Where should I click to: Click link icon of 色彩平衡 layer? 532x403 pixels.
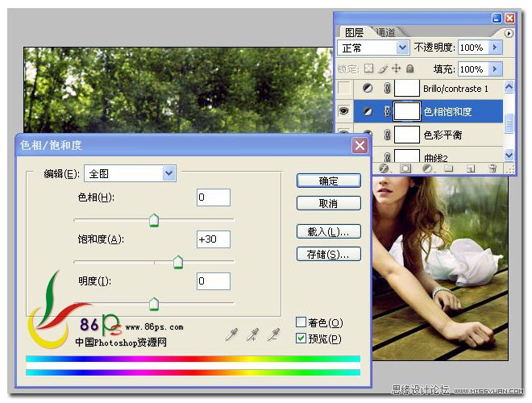coord(387,135)
